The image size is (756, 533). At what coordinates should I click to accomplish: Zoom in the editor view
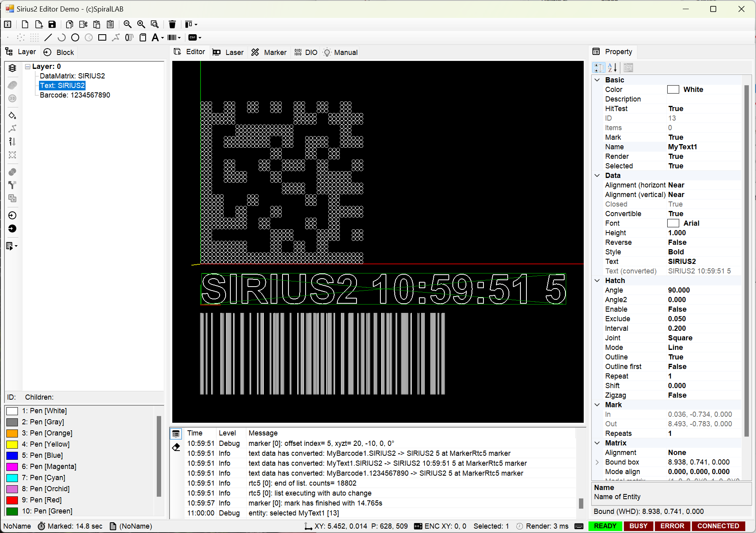point(141,24)
